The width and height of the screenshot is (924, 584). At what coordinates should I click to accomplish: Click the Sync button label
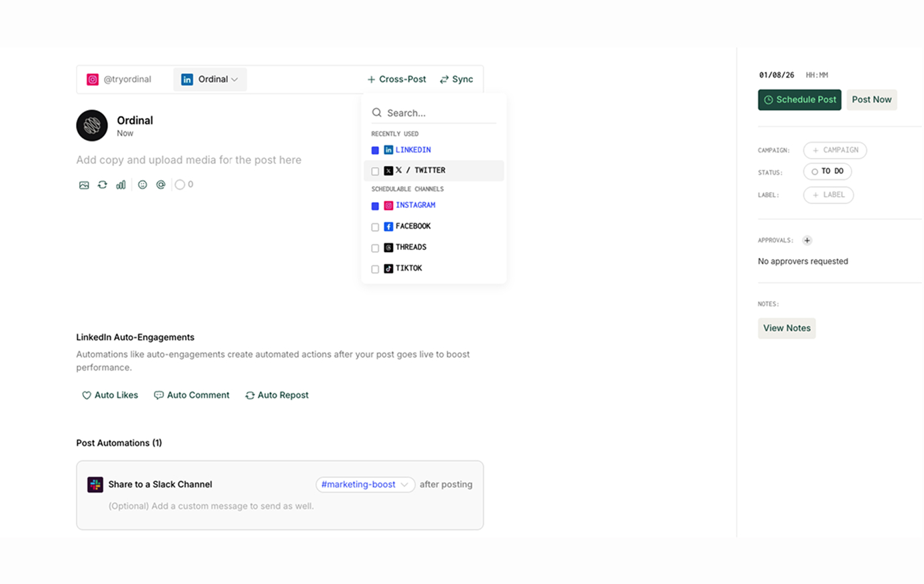[x=462, y=79]
